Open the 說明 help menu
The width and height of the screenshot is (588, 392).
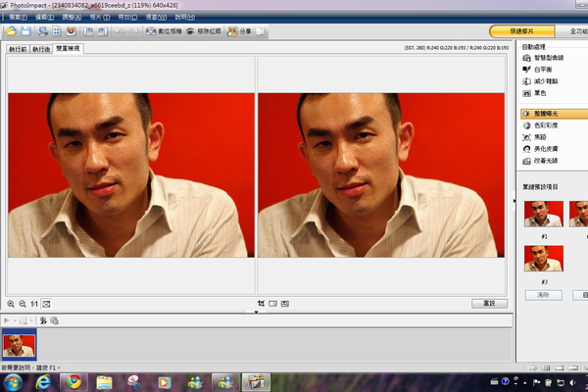point(185,18)
